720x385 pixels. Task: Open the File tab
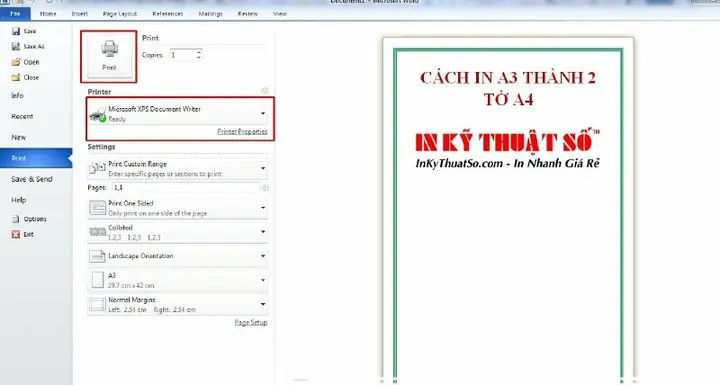click(x=15, y=14)
